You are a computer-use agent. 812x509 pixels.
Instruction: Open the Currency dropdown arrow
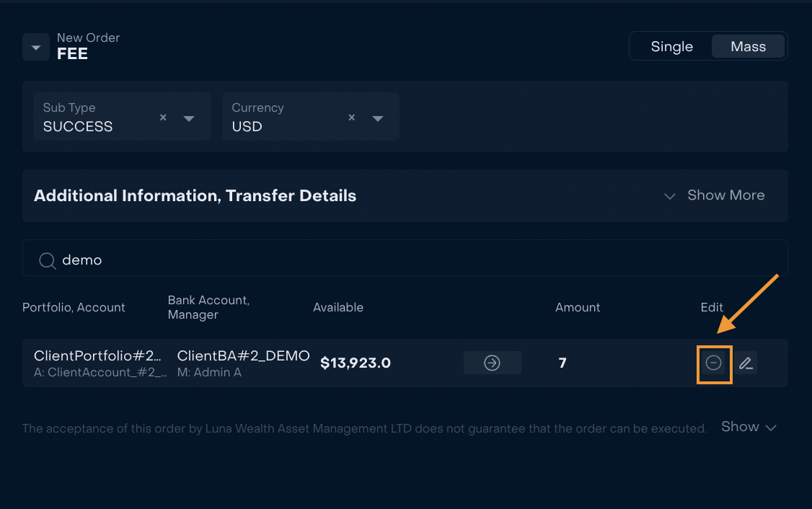[x=378, y=118]
